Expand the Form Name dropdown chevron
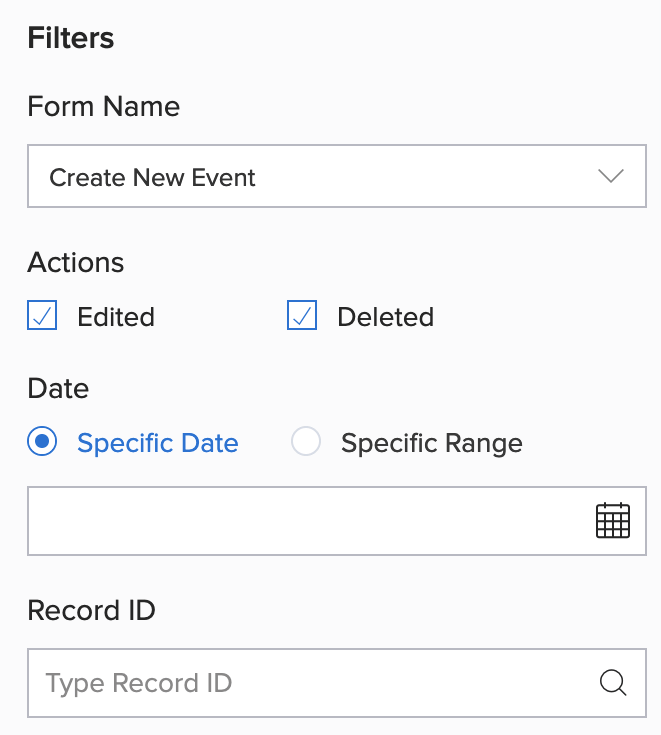The width and height of the screenshot is (661, 735). [610, 177]
